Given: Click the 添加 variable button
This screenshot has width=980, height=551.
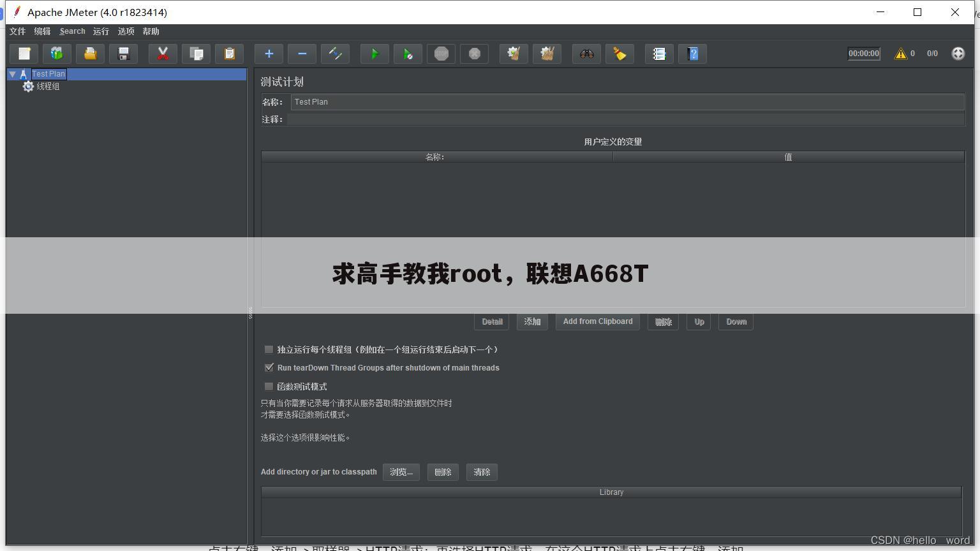Looking at the screenshot, I should 532,322.
